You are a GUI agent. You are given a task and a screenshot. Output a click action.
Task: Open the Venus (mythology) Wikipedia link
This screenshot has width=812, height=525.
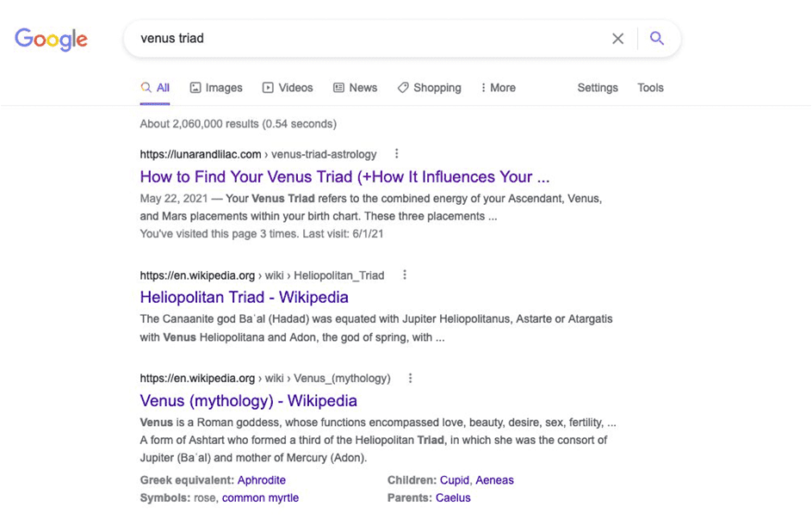click(x=248, y=400)
